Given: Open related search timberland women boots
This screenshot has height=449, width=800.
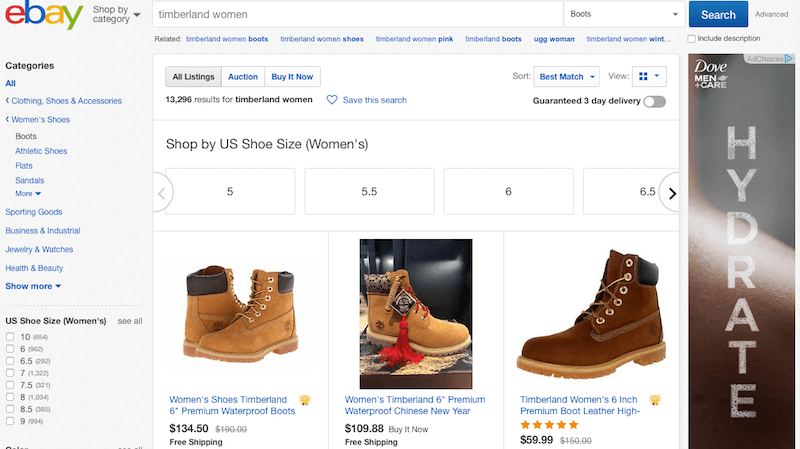Looking at the screenshot, I should point(227,39).
